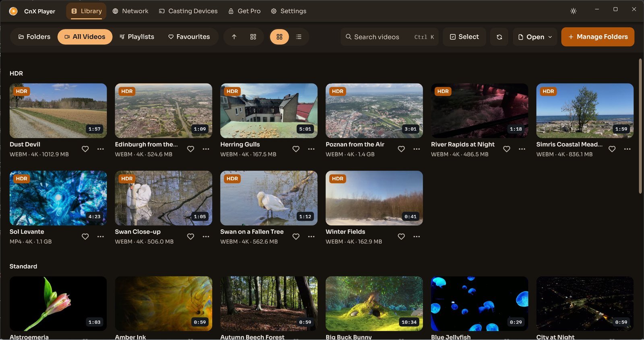This screenshot has height=340, width=644.
Task: Open more options for Edinburgh from the Air
Action: click(206, 149)
